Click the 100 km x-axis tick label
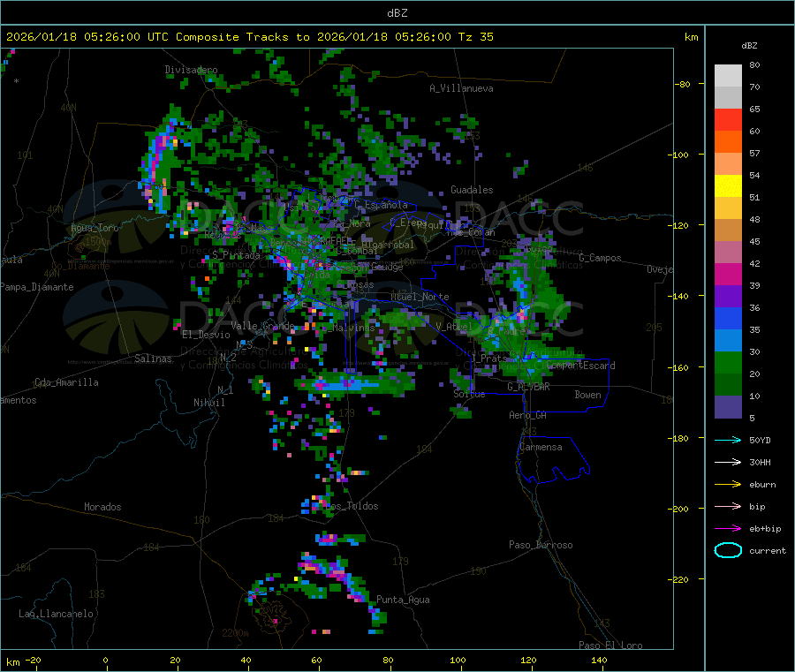This screenshot has height=672, width=795. click(x=458, y=660)
